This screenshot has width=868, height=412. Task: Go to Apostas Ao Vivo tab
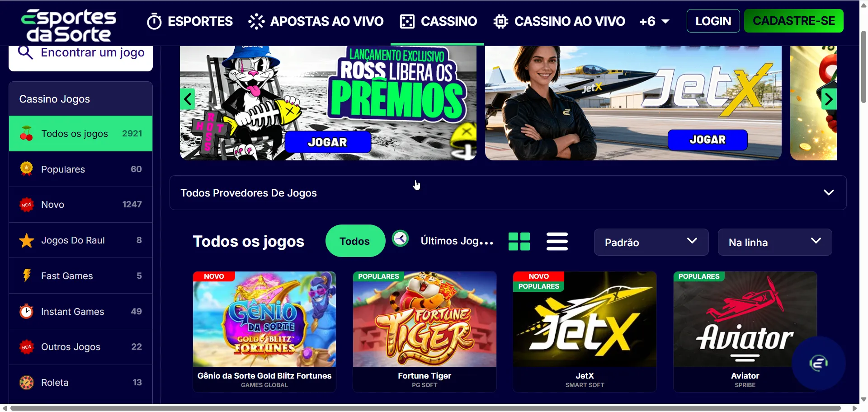click(316, 21)
